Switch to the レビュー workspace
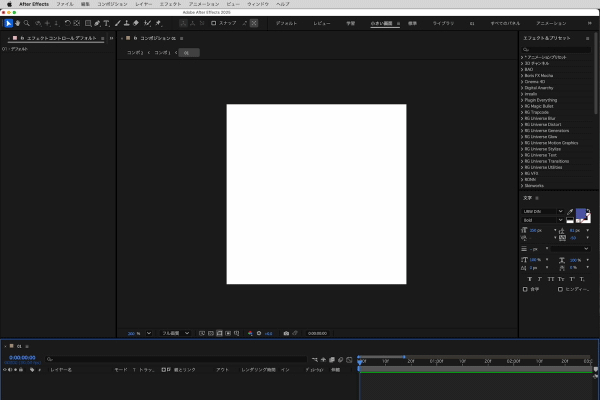The height and width of the screenshot is (400, 600). (x=322, y=23)
